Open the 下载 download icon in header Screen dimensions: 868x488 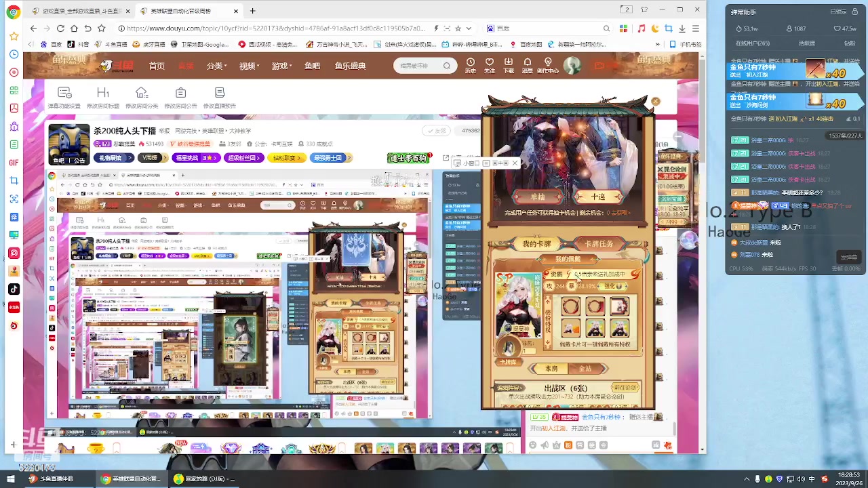click(x=509, y=65)
